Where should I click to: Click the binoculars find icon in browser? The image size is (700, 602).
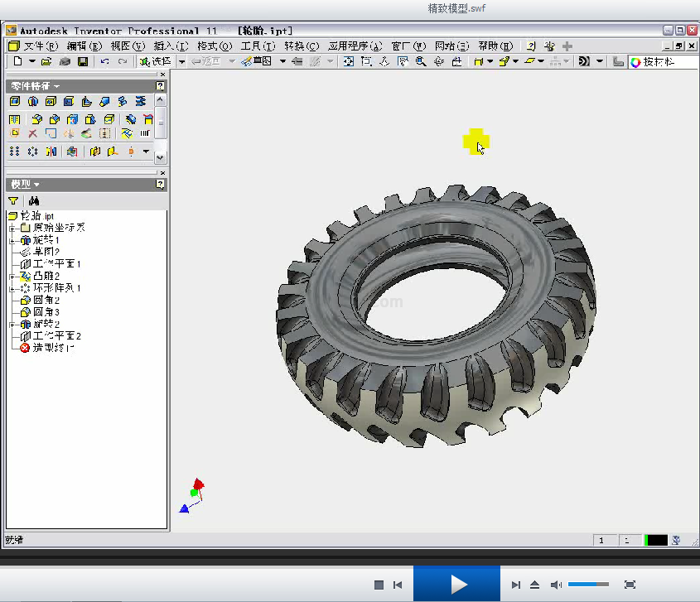tap(33, 200)
